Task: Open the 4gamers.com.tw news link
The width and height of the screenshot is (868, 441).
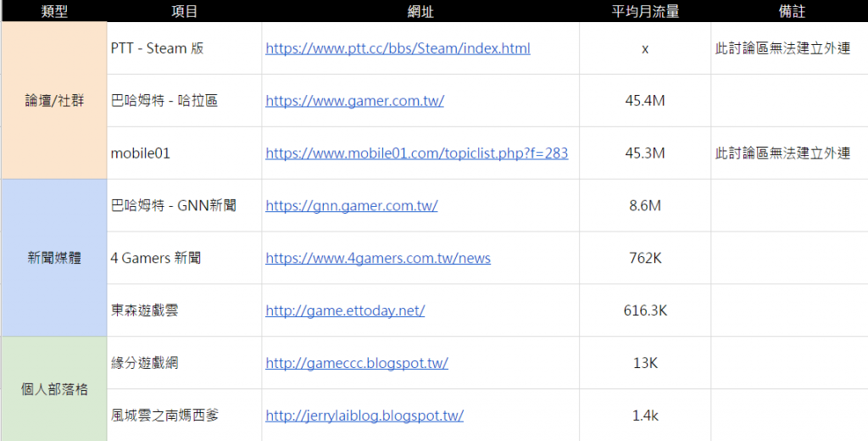Action: click(377, 258)
